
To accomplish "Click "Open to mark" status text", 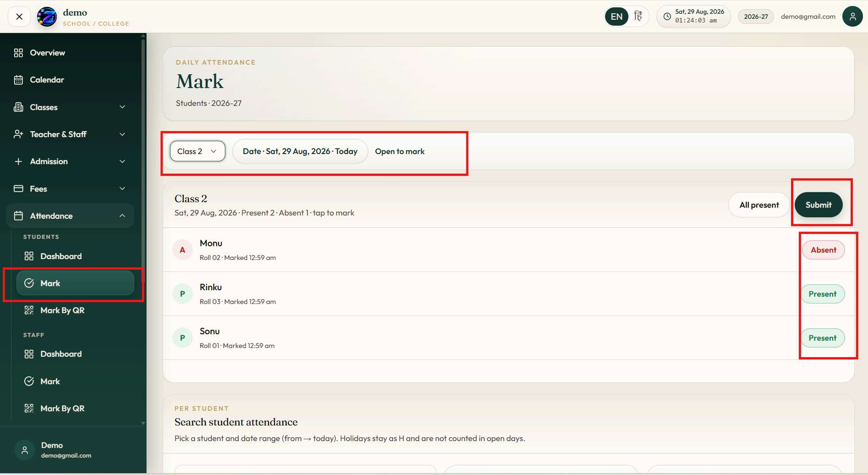I will point(399,151).
